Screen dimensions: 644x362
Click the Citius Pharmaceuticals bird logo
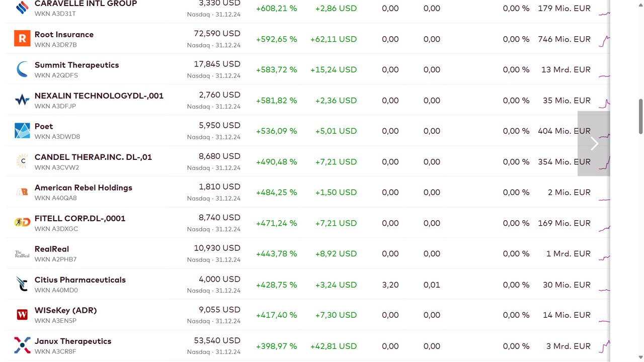[x=22, y=284]
